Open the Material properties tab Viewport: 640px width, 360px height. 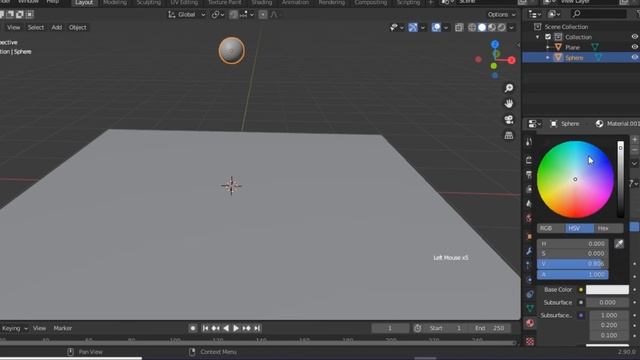[x=529, y=323]
